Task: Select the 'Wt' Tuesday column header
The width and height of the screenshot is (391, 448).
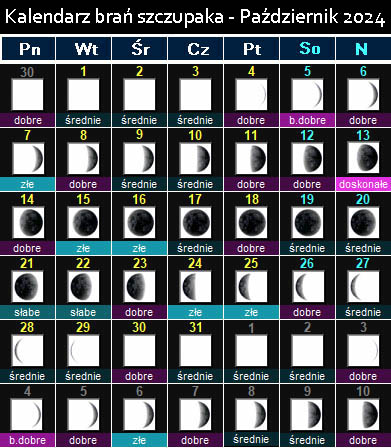Action: pyautogui.click(x=83, y=49)
